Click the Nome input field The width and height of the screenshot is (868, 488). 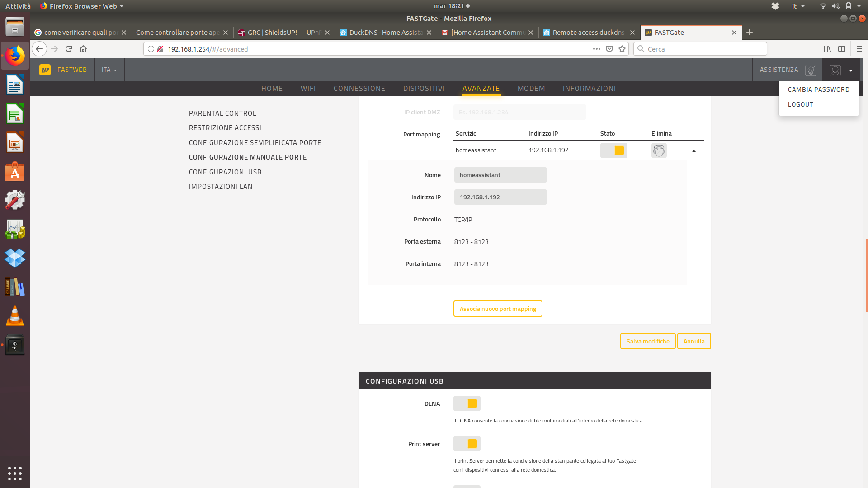pos(500,175)
